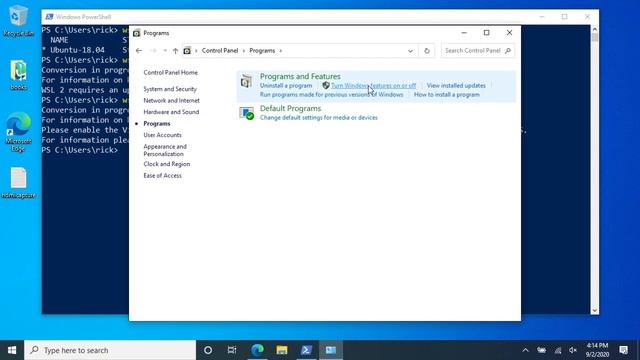
Task: Click the Cortana circle on taskbar
Action: tap(208, 350)
